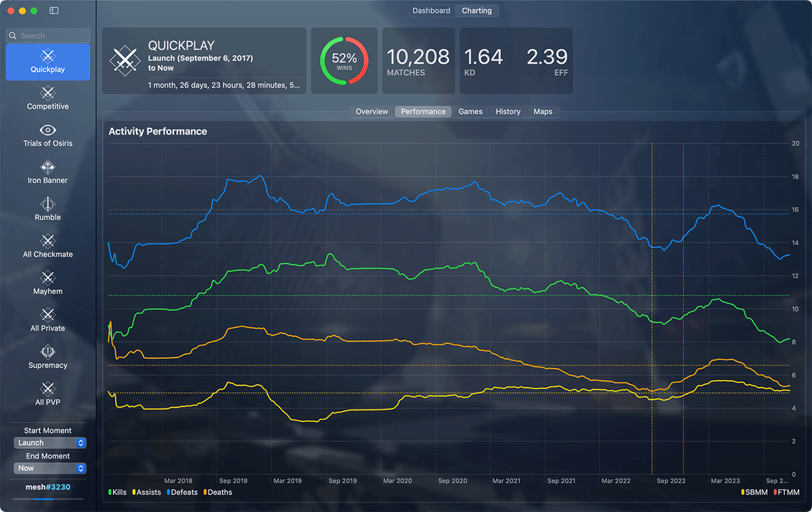Viewport: 812px width, 512px height.
Task: Click the 10,208 matches card
Action: pos(418,61)
